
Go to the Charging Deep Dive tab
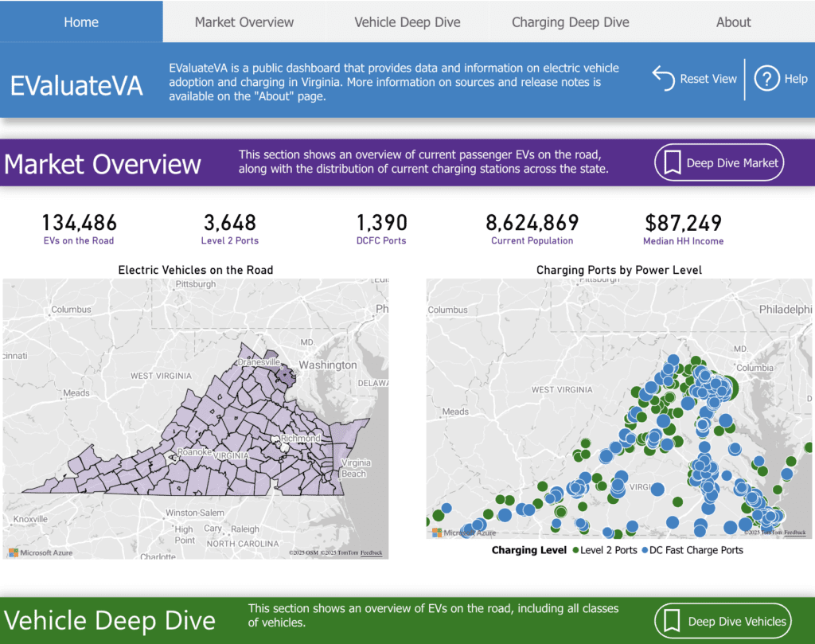(x=570, y=21)
